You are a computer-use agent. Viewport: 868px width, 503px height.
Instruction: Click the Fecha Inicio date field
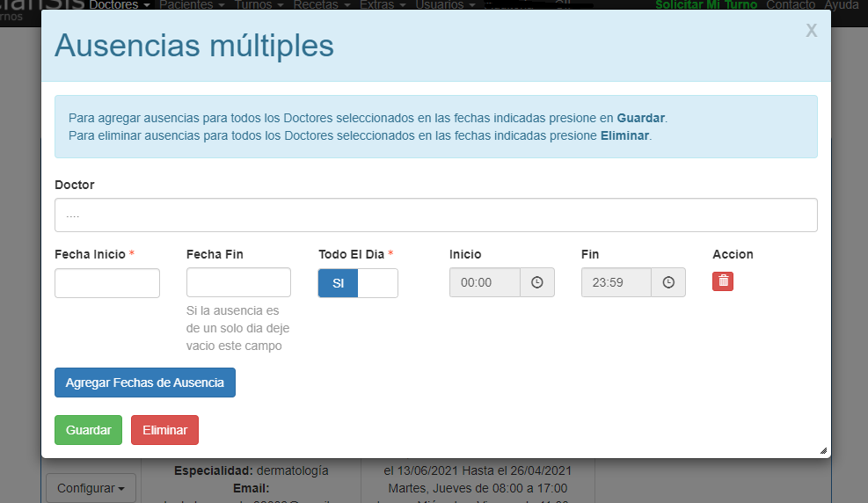pyautogui.click(x=107, y=283)
